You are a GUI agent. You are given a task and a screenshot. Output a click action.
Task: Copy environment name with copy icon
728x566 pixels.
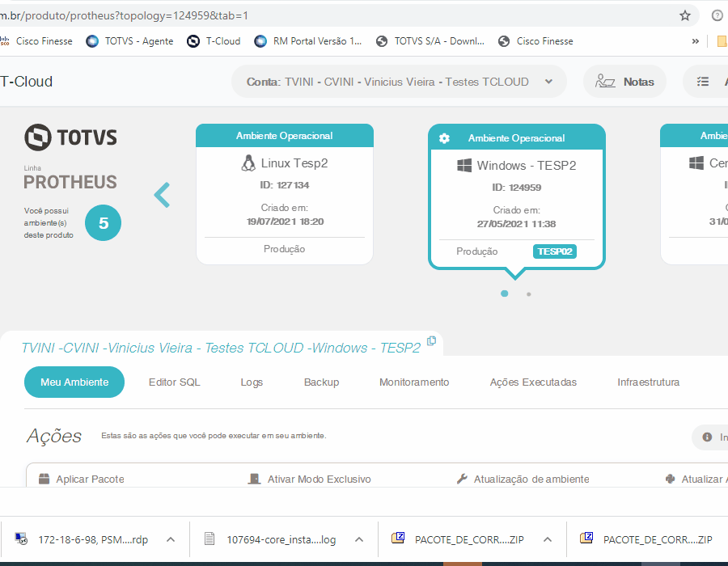point(431,341)
